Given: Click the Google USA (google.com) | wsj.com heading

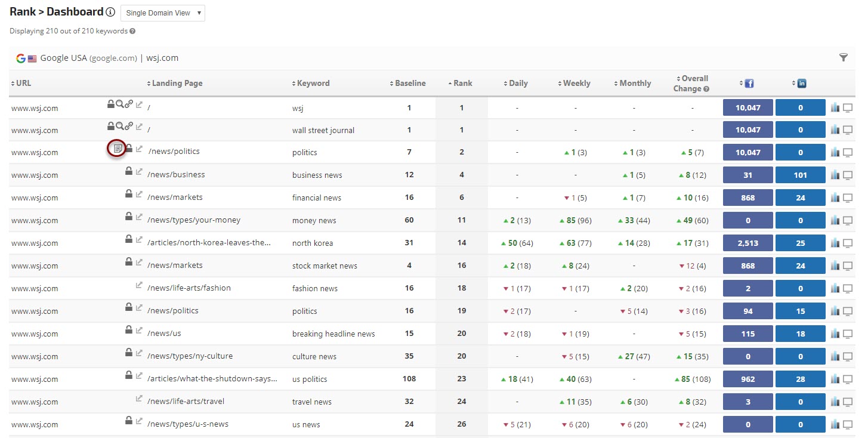Looking at the screenshot, I should point(109,58).
